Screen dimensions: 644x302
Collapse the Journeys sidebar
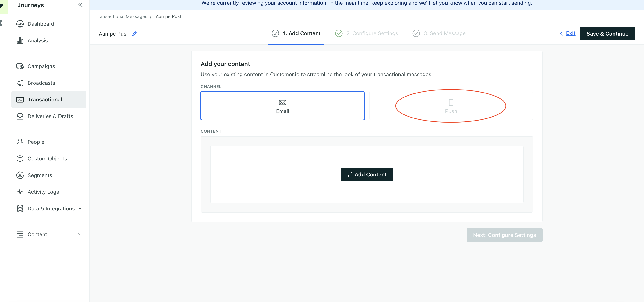pyautogui.click(x=80, y=5)
